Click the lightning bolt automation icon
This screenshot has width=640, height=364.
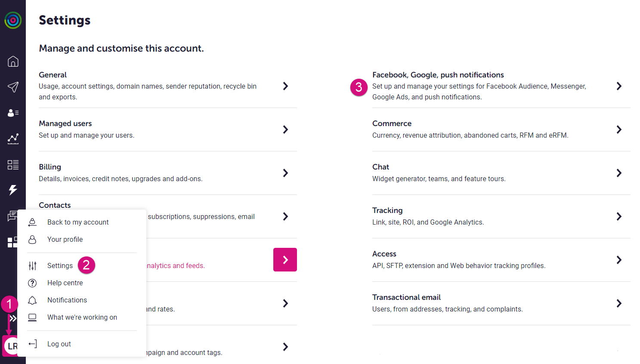[x=13, y=190]
